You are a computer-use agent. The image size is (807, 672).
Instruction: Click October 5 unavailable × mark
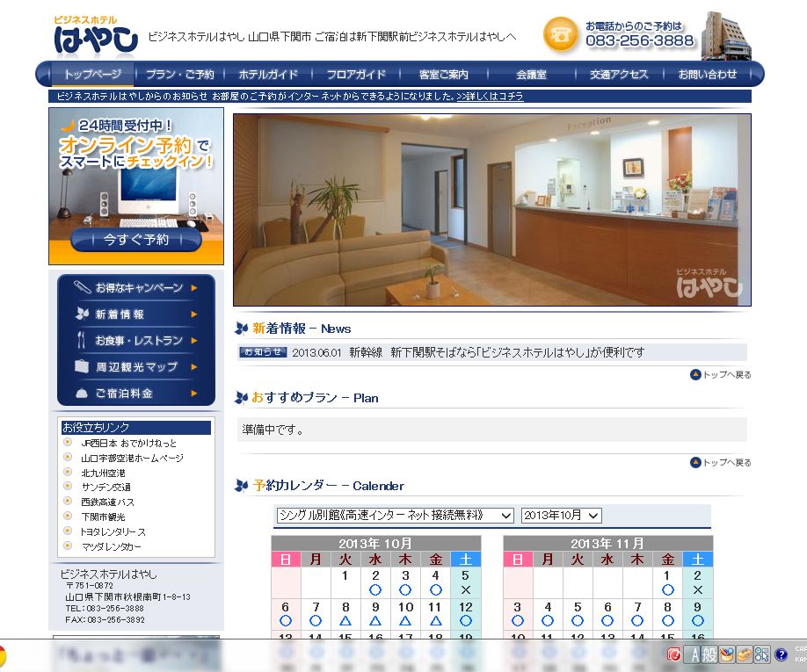pyautogui.click(x=465, y=589)
